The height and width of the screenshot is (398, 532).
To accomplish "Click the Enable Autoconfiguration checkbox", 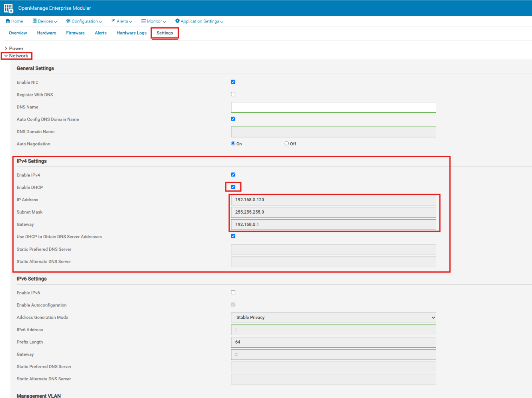I will tap(233, 305).
